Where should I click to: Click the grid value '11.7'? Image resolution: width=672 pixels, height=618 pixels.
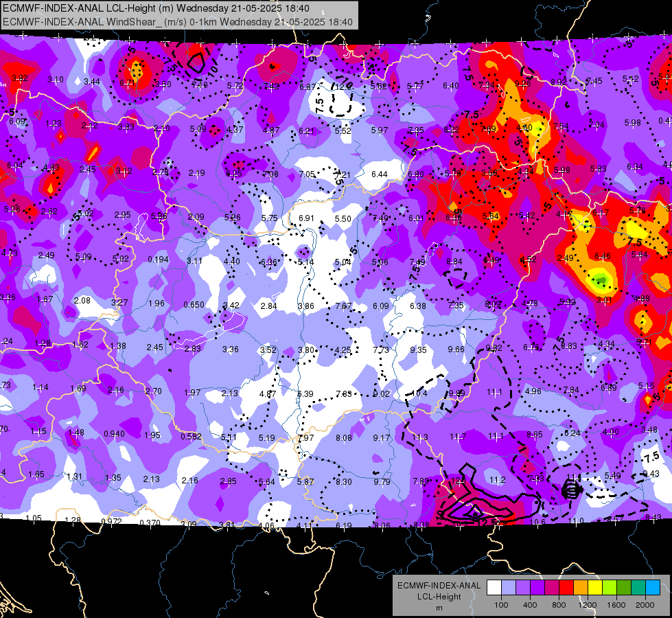(x=458, y=436)
